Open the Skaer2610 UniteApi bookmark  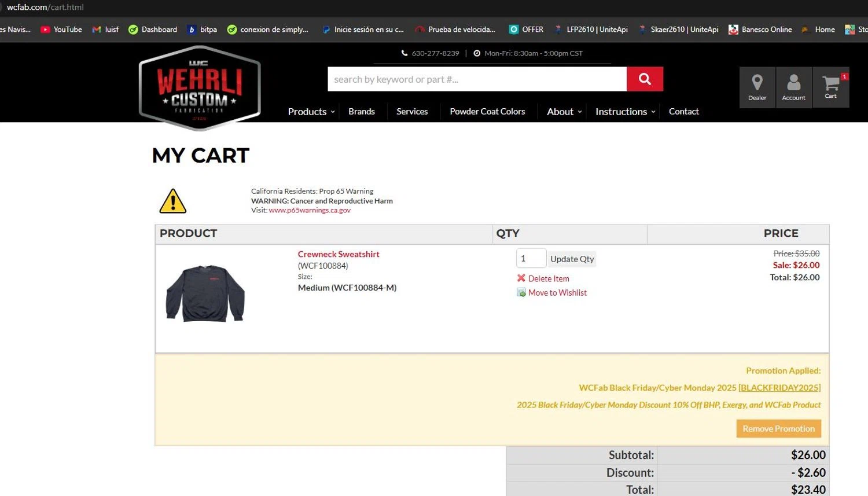(678, 30)
